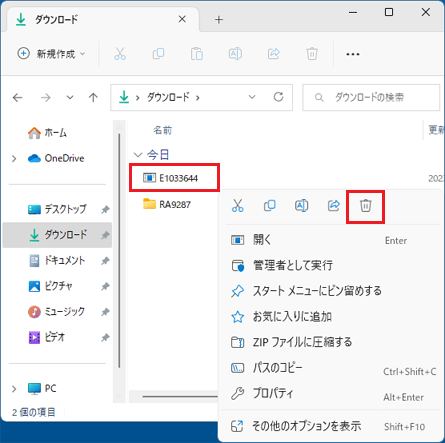Click the Copy icon in the context menu

pos(270,206)
